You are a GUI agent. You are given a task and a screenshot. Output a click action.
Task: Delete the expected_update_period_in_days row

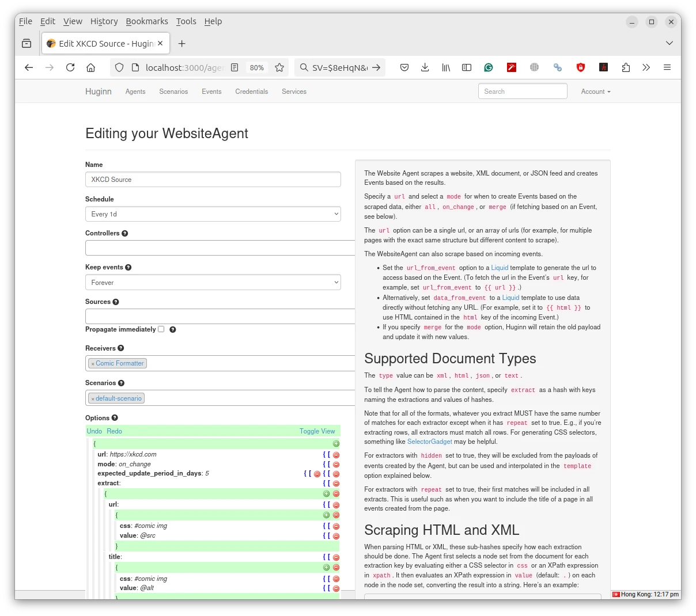point(336,474)
